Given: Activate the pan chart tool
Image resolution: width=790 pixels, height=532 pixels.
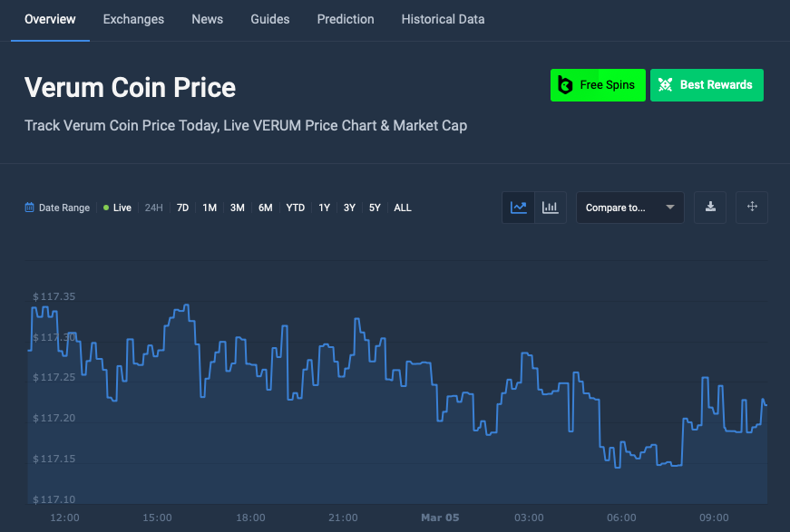Looking at the screenshot, I should pyautogui.click(x=752, y=208).
